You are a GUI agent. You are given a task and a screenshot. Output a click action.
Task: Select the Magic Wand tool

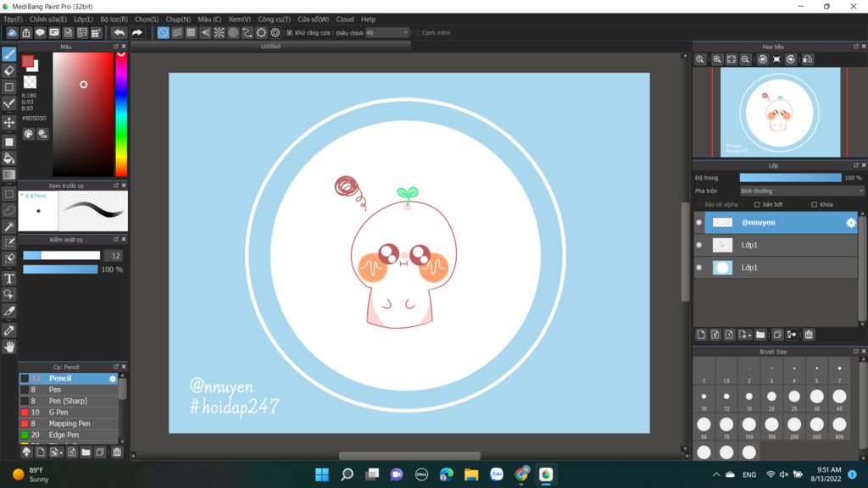[x=8, y=226]
